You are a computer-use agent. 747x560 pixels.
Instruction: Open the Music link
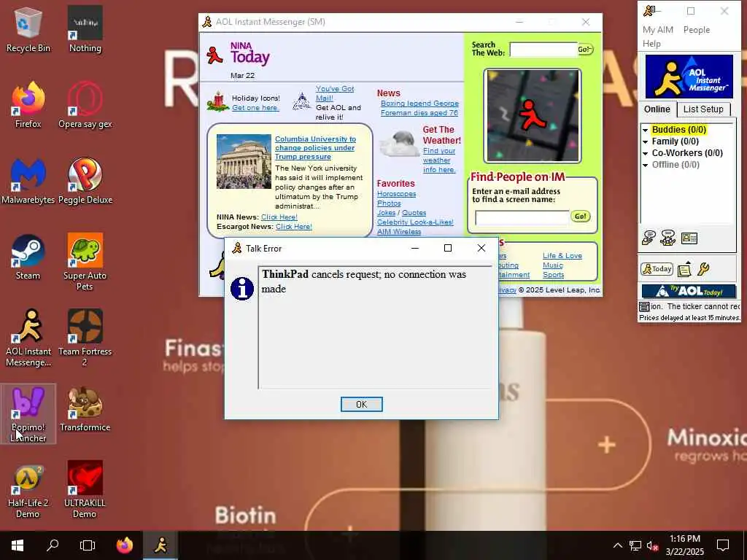553,265
